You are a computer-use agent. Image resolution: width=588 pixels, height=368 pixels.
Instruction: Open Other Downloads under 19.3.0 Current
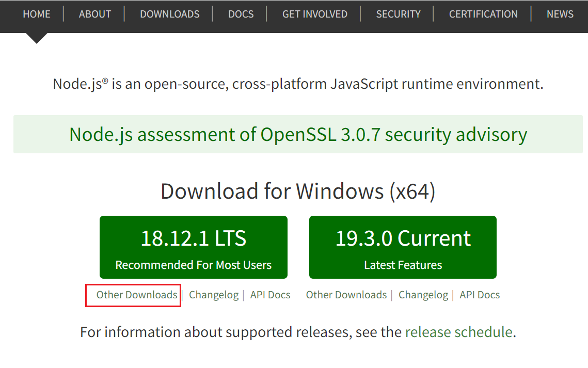[x=346, y=295]
